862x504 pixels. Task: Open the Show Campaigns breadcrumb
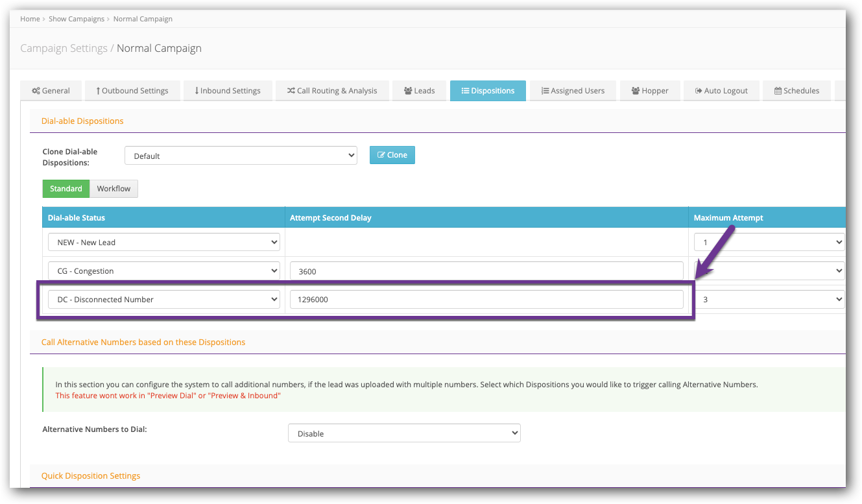point(77,19)
